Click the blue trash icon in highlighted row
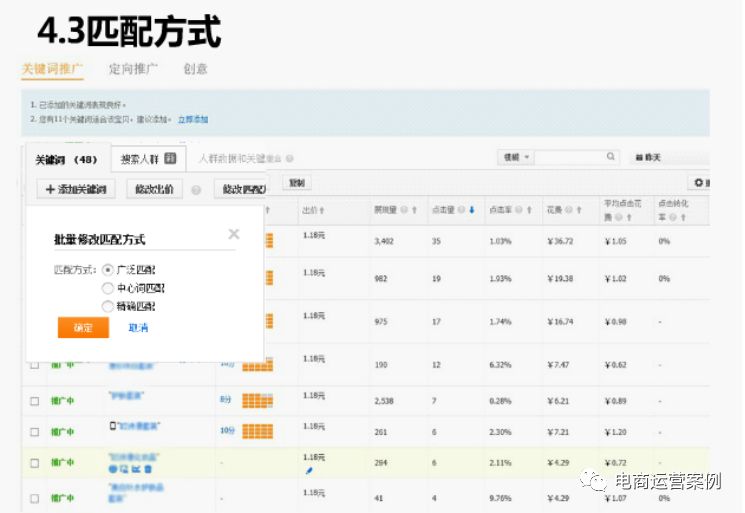 [x=148, y=469]
